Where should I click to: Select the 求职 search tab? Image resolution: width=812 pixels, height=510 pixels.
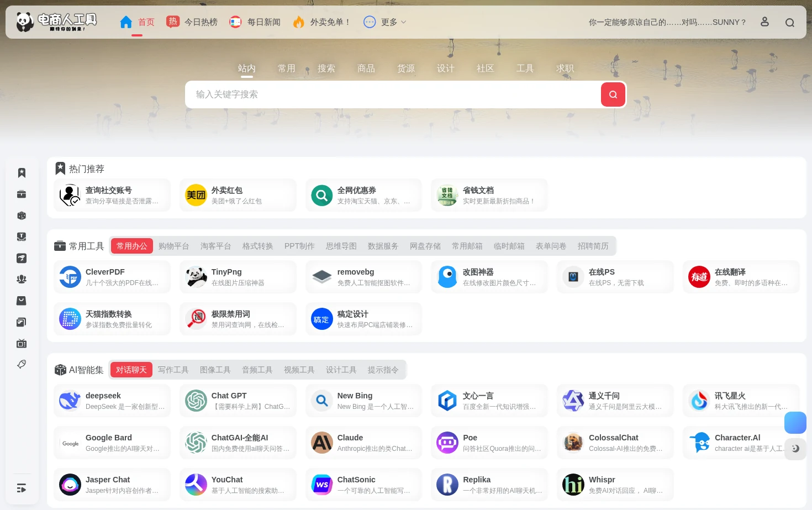click(x=565, y=68)
